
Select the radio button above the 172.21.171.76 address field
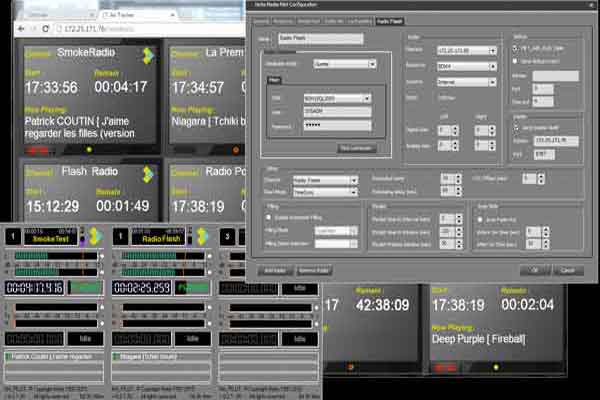[x=516, y=128]
